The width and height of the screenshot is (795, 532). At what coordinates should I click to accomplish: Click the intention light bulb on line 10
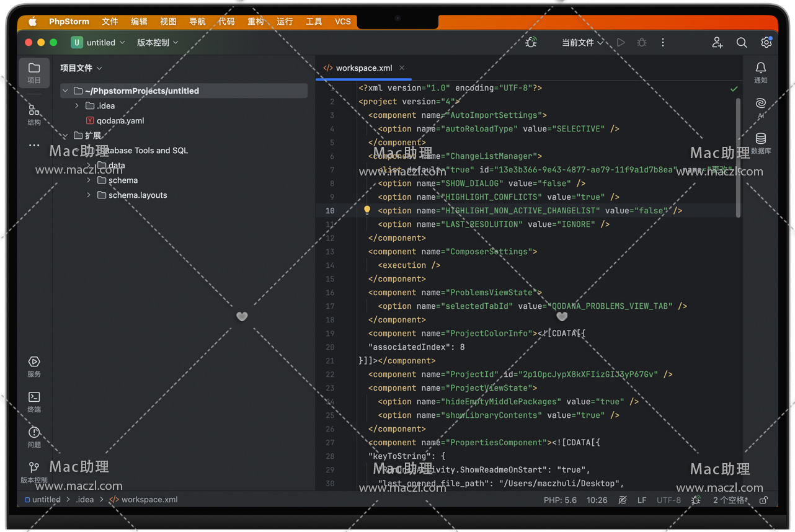coord(367,211)
